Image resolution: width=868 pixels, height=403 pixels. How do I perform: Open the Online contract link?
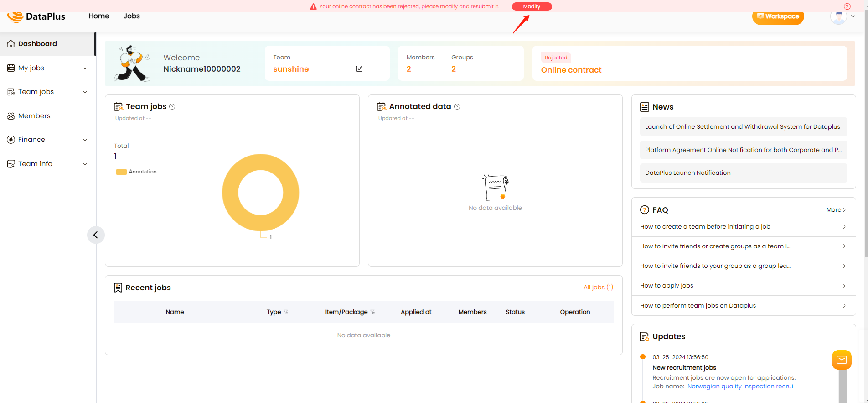[x=571, y=70]
